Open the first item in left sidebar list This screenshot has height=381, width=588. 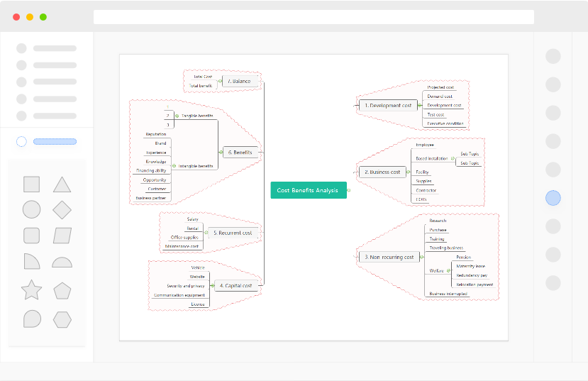47,48
